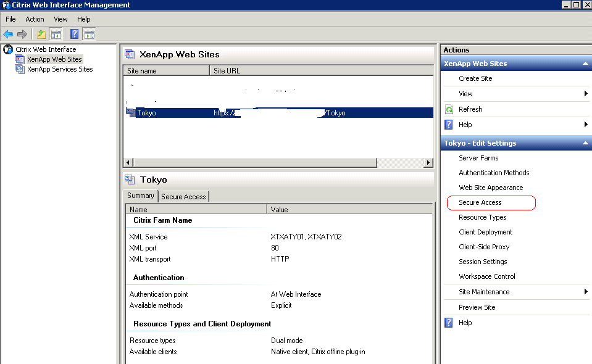Open Workspace Control settings

pos(486,276)
